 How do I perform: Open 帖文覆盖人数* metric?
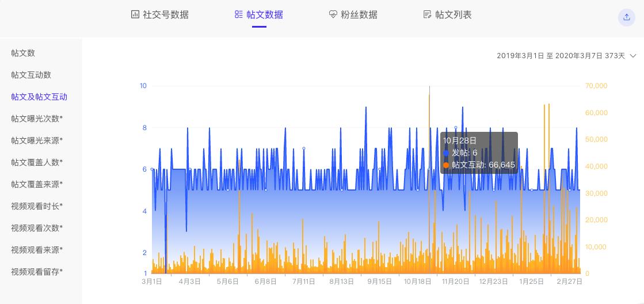(x=37, y=162)
